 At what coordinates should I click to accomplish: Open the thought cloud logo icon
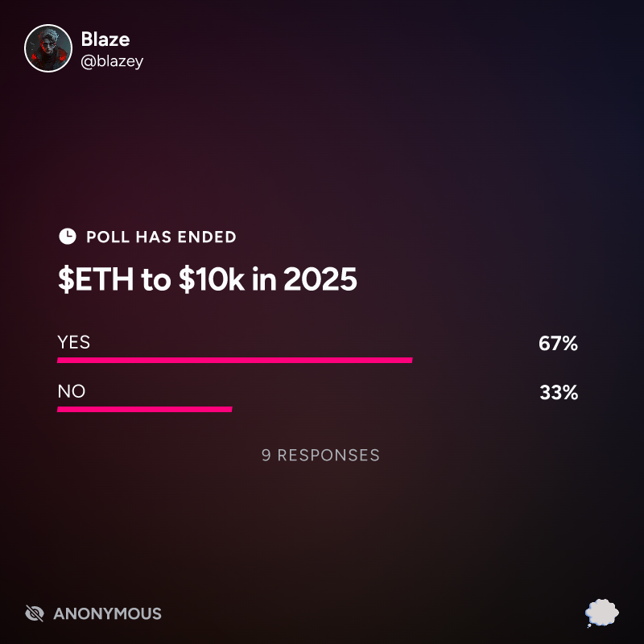(x=602, y=613)
